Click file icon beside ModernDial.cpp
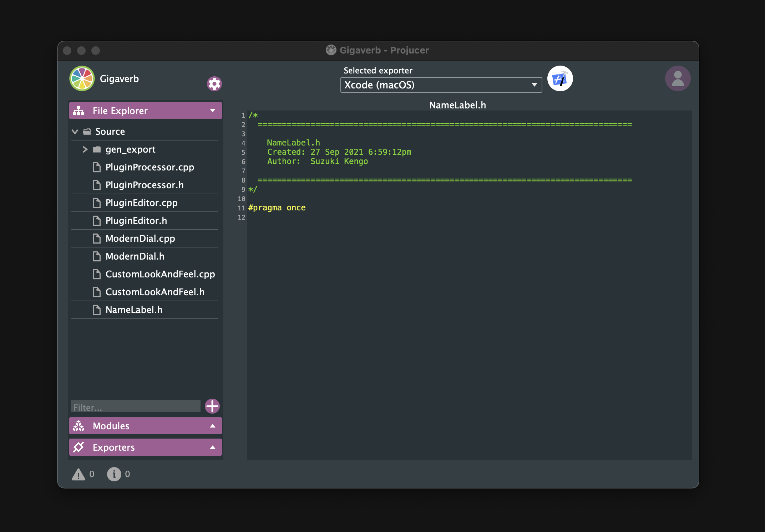The height and width of the screenshot is (532, 765). (x=97, y=239)
